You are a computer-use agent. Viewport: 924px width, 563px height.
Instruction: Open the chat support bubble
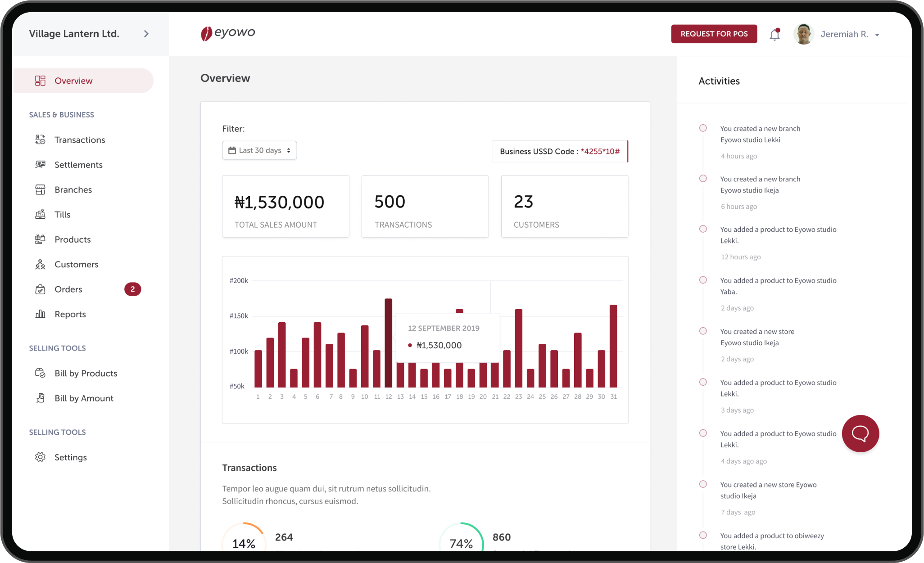[860, 433]
